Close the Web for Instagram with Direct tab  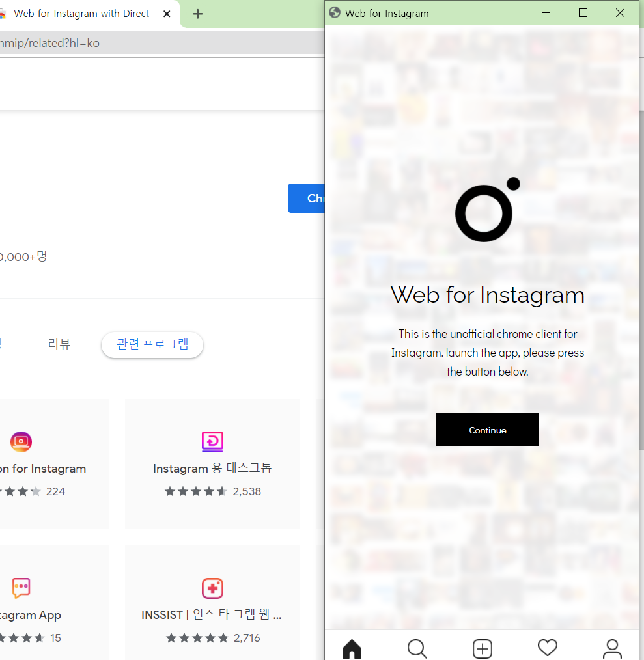[167, 14]
